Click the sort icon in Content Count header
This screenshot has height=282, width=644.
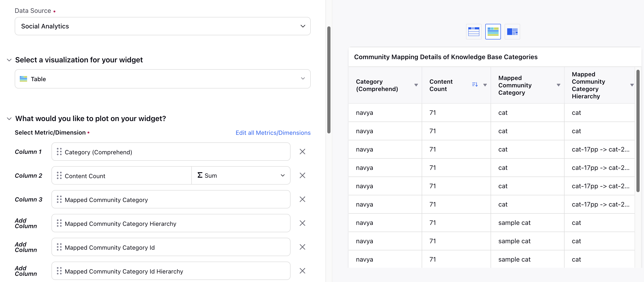[x=475, y=85]
